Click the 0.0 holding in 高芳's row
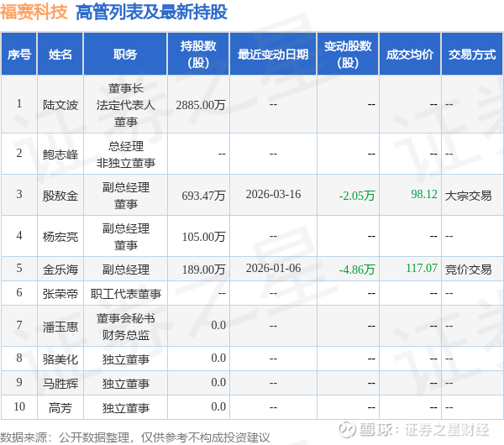Viewport: 504px width, 445px height. pyautogui.click(x=218, y=406)
